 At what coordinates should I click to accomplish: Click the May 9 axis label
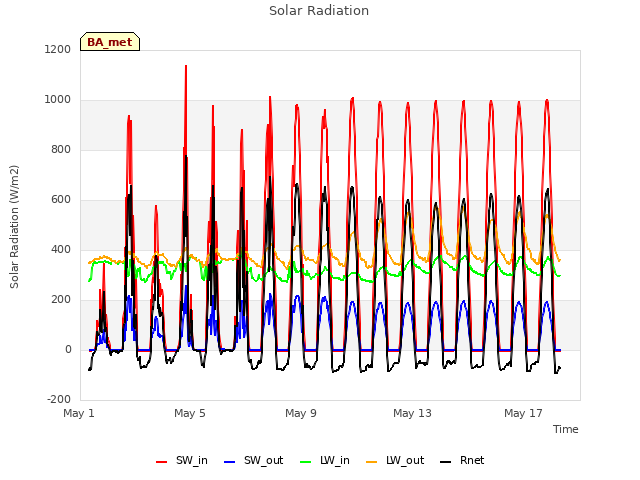tap(301, 413)
